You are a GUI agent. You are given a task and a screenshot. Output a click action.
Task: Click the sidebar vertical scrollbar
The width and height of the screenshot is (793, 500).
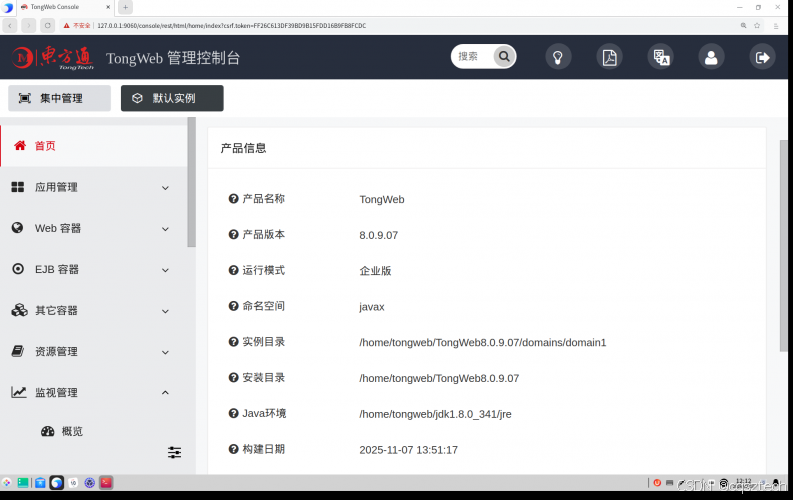click(x=191, y=182)
